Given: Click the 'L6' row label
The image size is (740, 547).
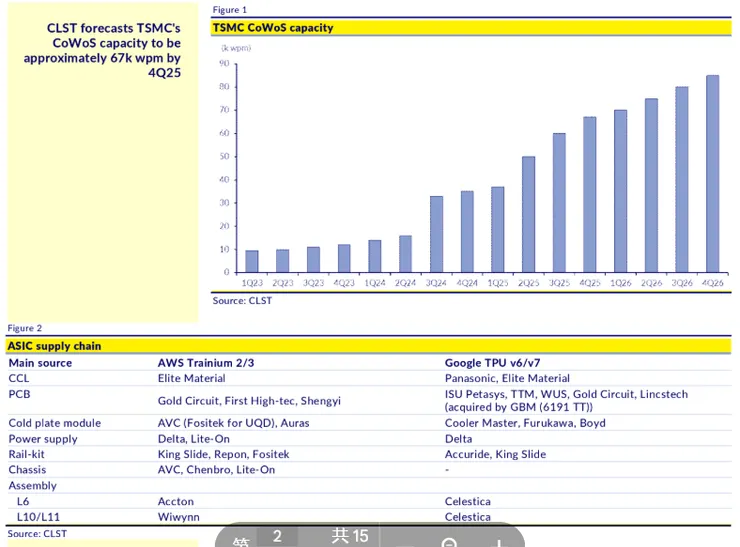Looking at the screenshot, I should pos(23,502).
